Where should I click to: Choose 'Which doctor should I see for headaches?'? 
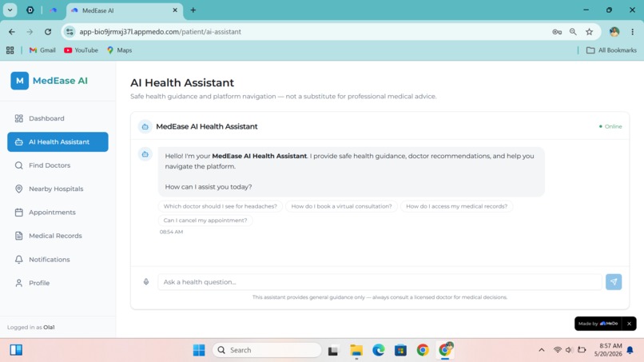pos(221,206)
